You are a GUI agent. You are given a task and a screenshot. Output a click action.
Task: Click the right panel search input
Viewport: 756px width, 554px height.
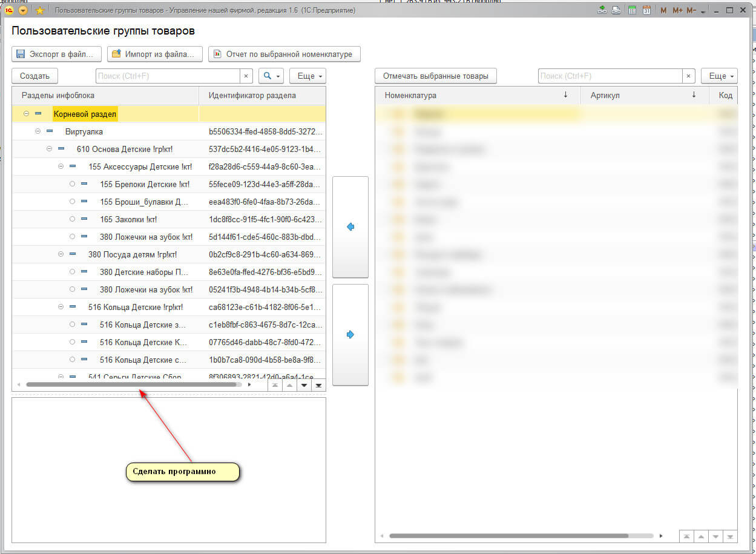coord(610,76)
